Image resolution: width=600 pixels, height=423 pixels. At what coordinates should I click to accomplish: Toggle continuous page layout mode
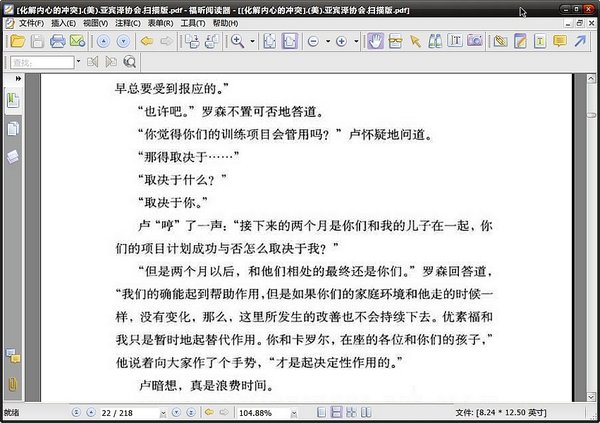coord(336,412)
